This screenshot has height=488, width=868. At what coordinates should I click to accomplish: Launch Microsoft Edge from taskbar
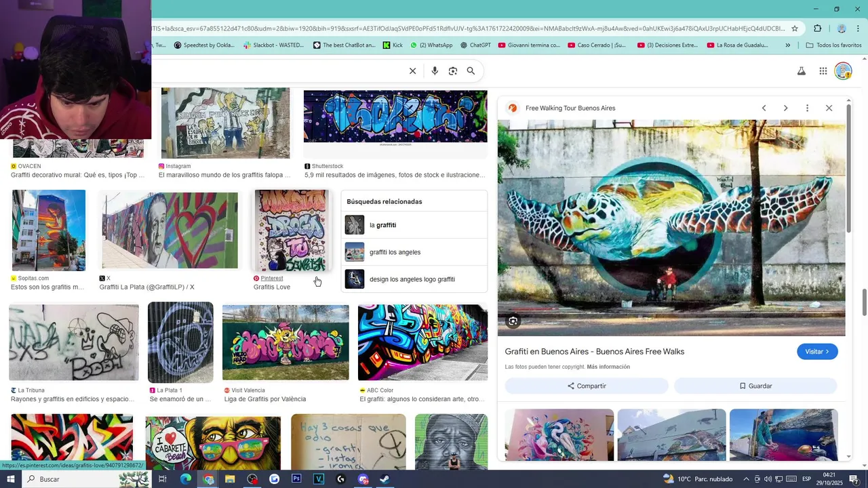pyautogui.click(x=186, y=479)
